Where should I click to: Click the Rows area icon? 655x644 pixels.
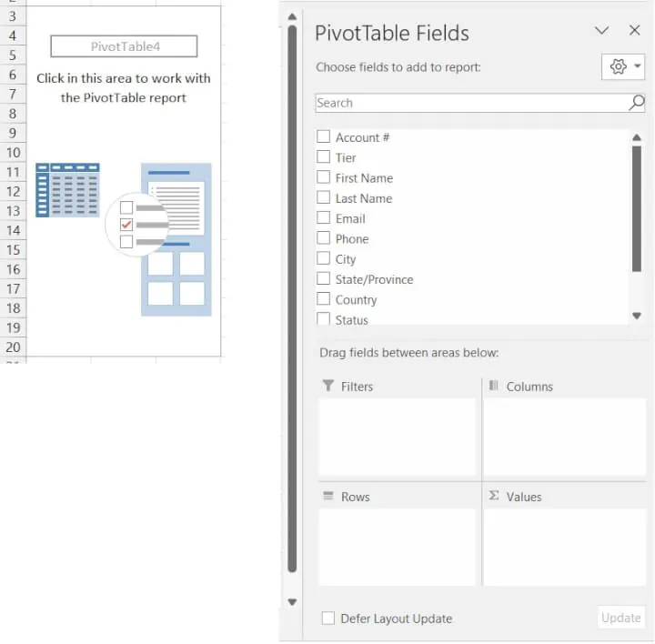pyautogui.click(x=328, y=496)
